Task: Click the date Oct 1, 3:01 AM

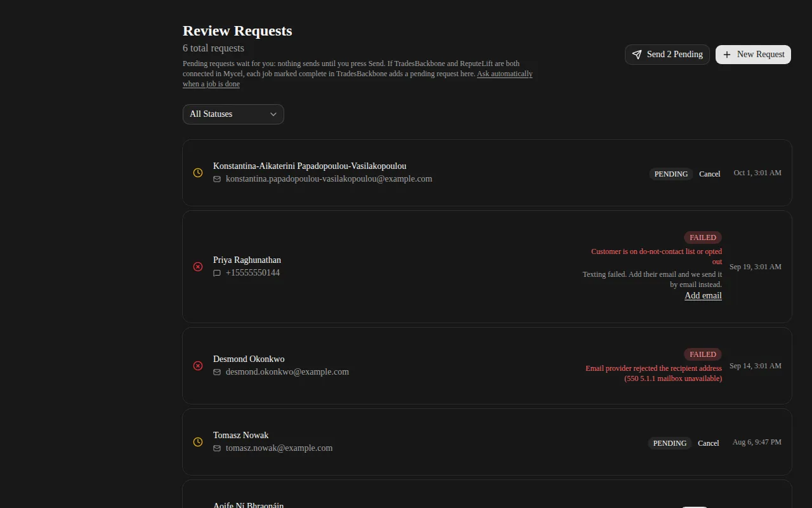Action: pos(757,173)
